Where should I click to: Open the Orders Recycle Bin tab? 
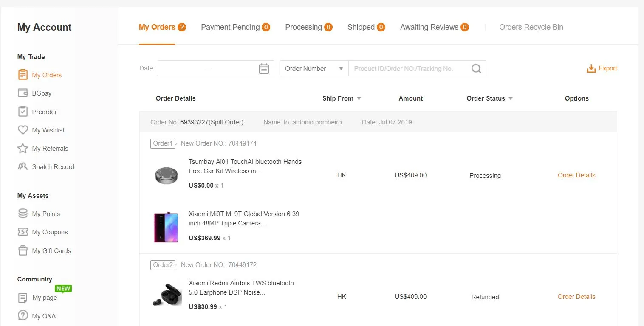click(x=531, y=27)
